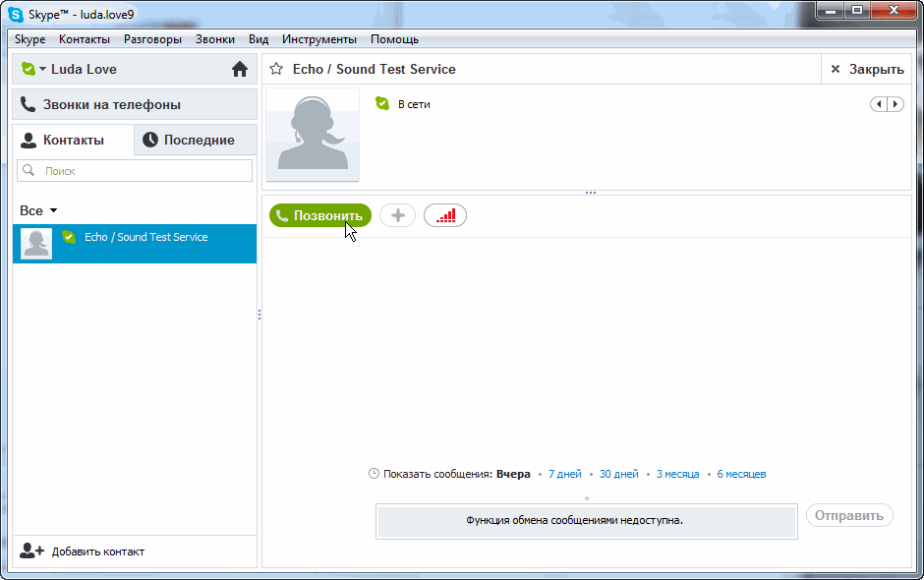Switch to the Контакты tab
The width and height of the screenshot is (924, 580).
tap(74, 140)
